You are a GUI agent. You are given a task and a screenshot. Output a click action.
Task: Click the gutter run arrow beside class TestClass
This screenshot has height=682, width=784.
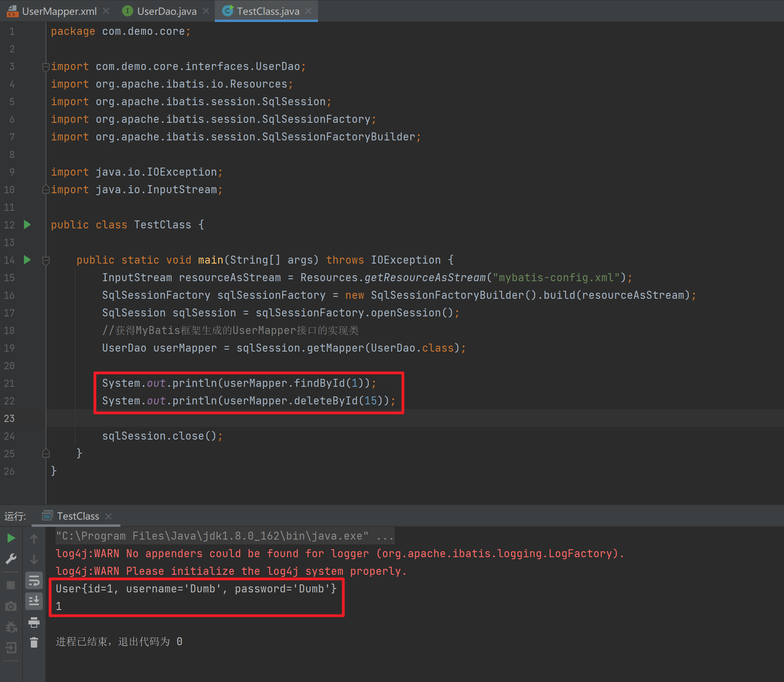pyautogui.click(x=27, y=225)
